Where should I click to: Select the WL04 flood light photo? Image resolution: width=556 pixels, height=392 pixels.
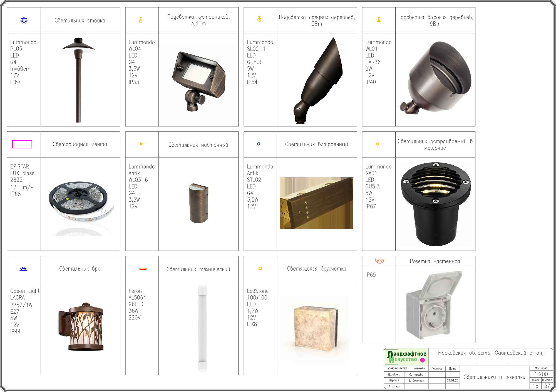(x=198, y=82)
